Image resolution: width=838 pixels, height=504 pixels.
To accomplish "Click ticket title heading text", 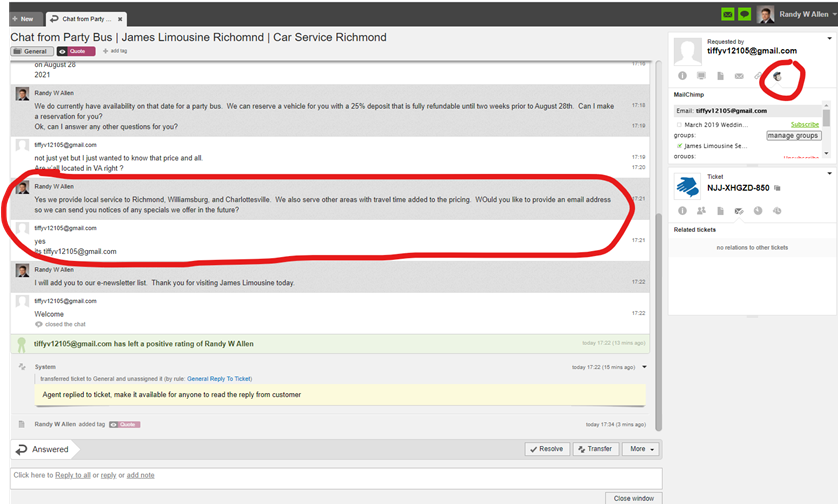I will tap(198, 37).
